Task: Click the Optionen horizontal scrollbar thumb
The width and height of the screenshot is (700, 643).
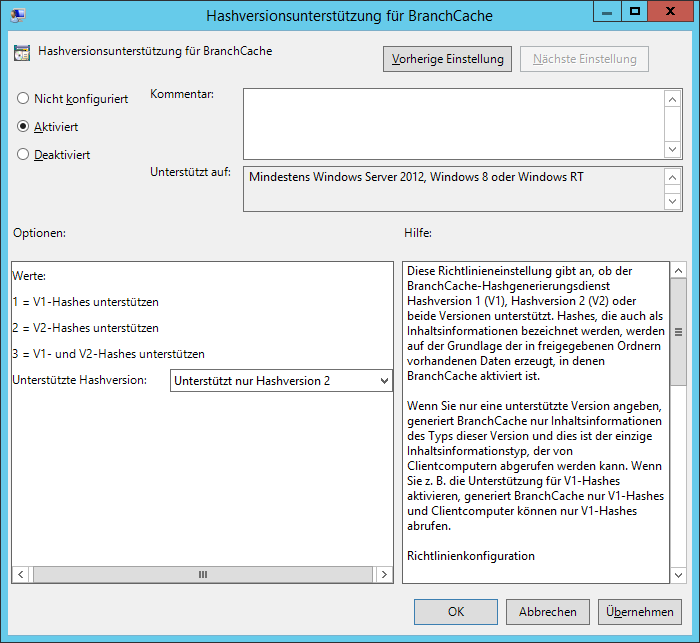Action: pyautogui.click(x=203, y=575)
